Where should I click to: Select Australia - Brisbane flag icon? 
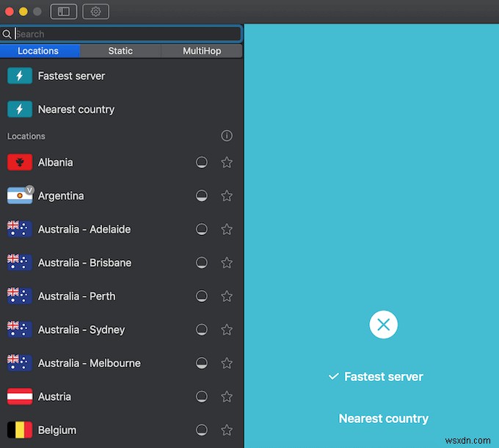point(20,263)
